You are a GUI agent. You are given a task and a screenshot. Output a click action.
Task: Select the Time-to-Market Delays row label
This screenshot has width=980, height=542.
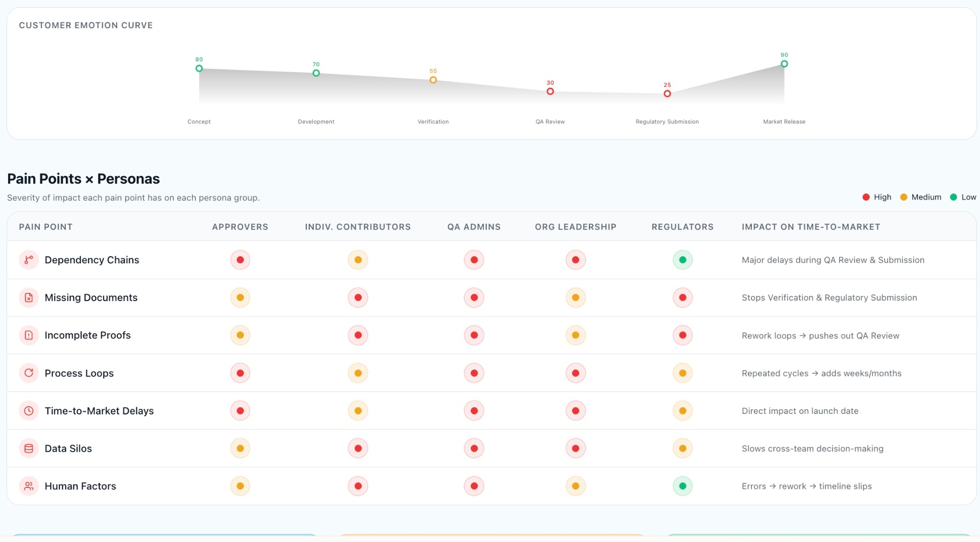[x=99, y=411]
